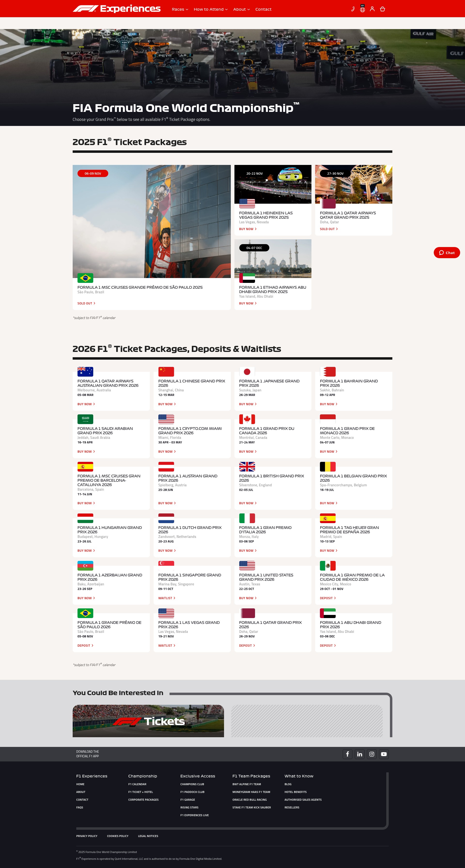Open Hotel Benefits footer link
The width and height of the screenshot is (465, 868).
(x=295, y=792)
